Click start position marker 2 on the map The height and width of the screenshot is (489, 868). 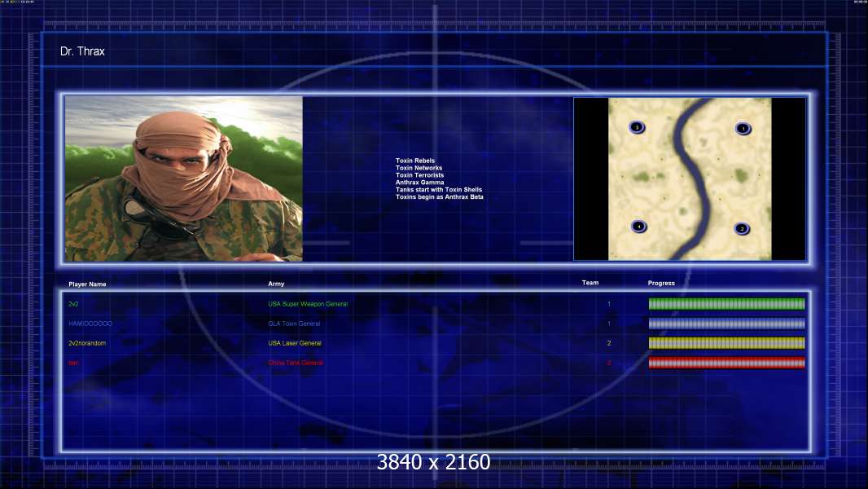tap(742, 229)
